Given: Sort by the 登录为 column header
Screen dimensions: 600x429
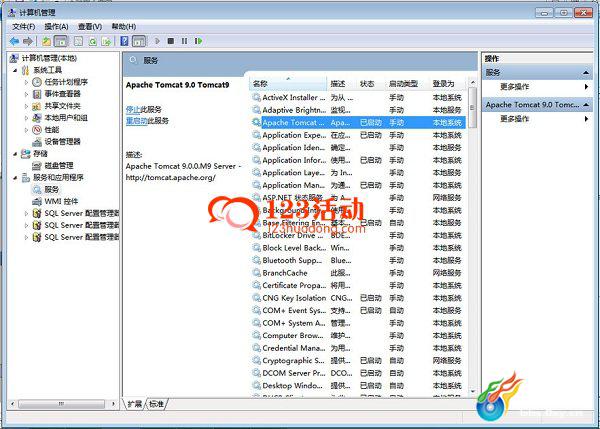Looking at the screenshot, I should tap(448, 83).
